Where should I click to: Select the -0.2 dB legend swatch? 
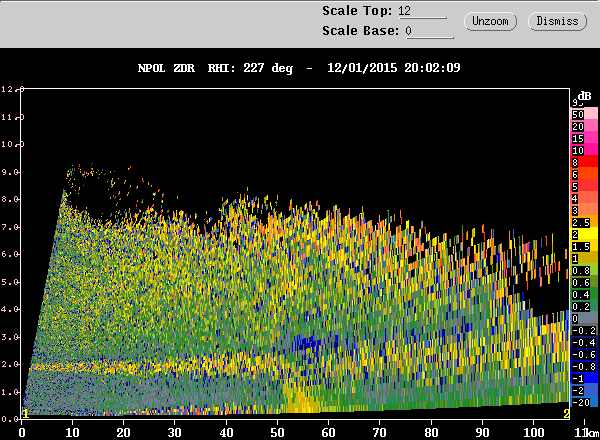tap(584, 331)
